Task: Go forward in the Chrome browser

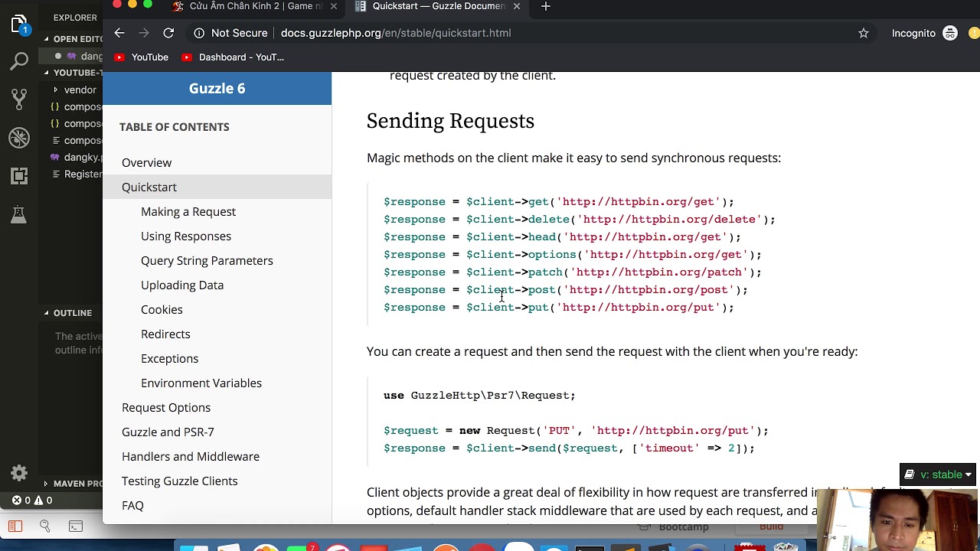Action: [144, 33]
